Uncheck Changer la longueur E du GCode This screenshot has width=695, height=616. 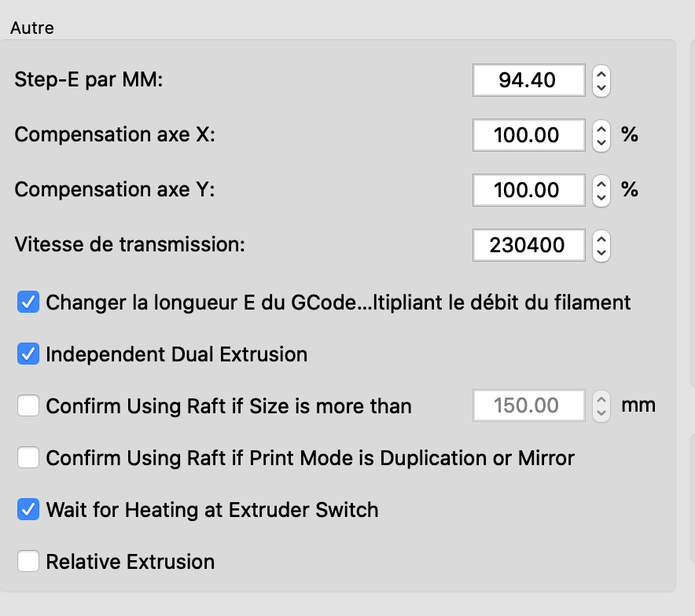click(x=28, y=302)
